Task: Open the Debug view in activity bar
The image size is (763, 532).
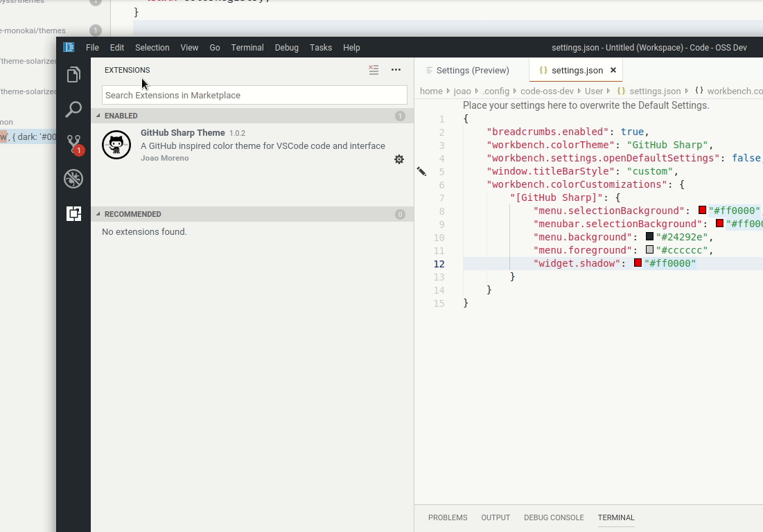Action: 73,179
